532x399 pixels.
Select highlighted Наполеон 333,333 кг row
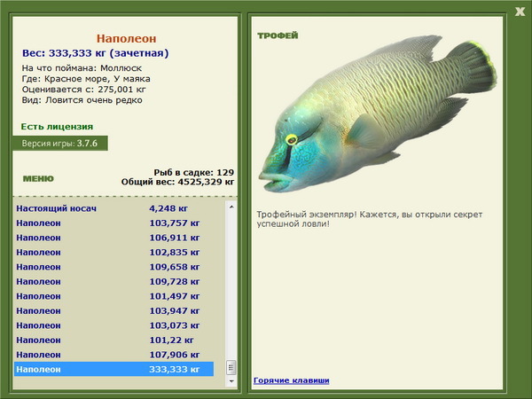tap(114, 369)
